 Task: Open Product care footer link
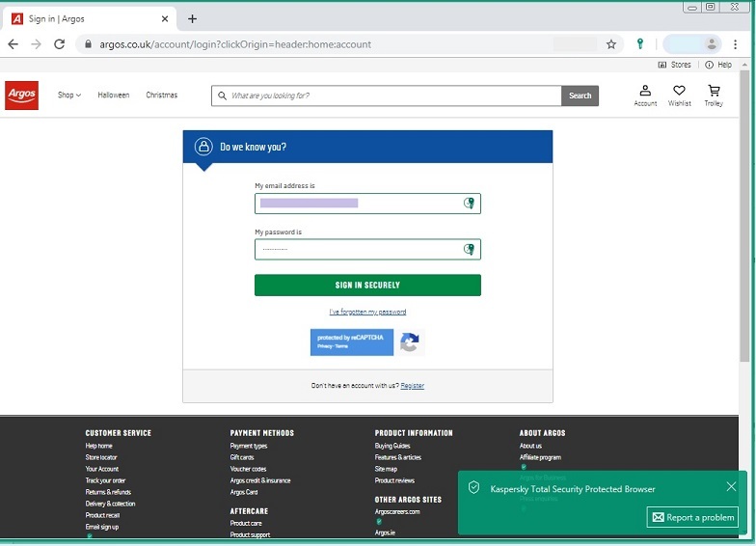[x=246, y=523]
